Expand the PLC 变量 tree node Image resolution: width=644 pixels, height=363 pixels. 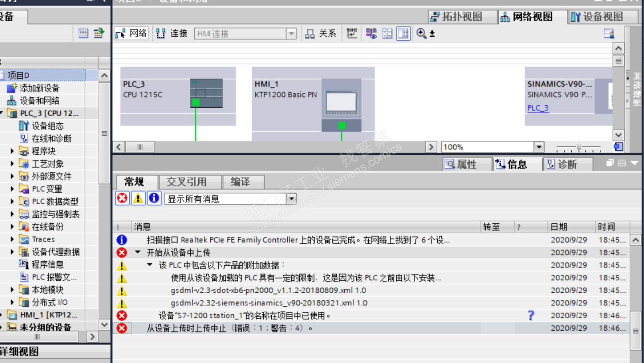13,189
